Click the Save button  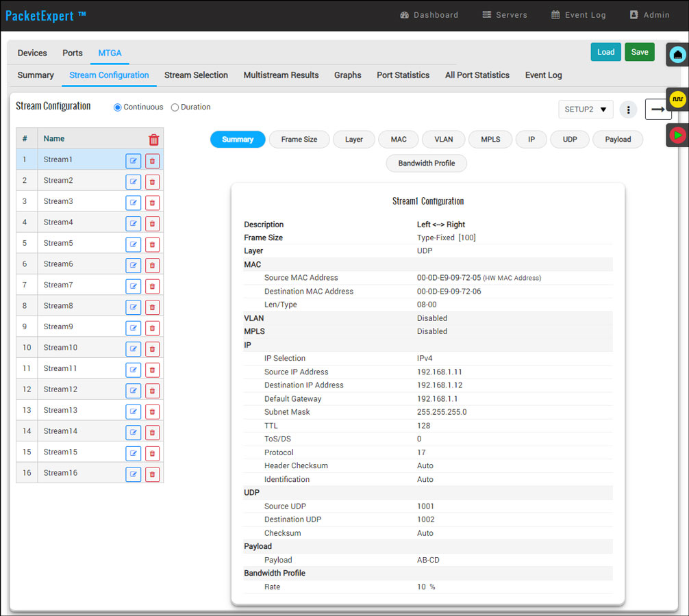pos(640,52)
